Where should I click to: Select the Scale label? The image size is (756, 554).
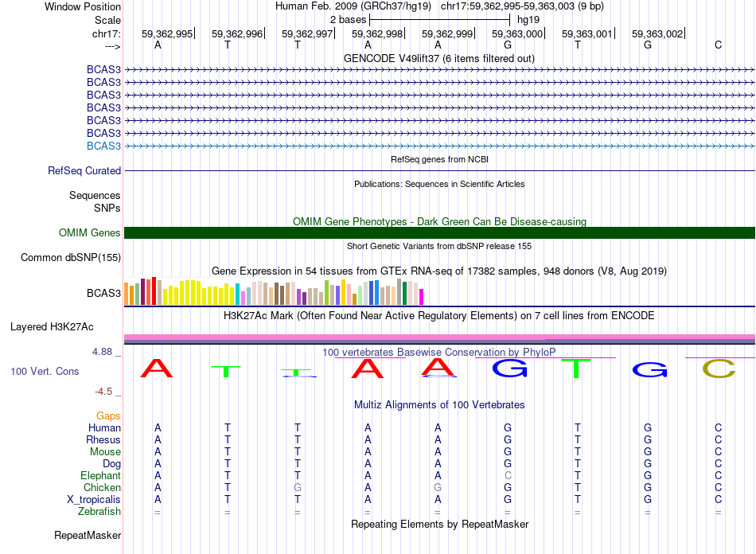point(107,20)
